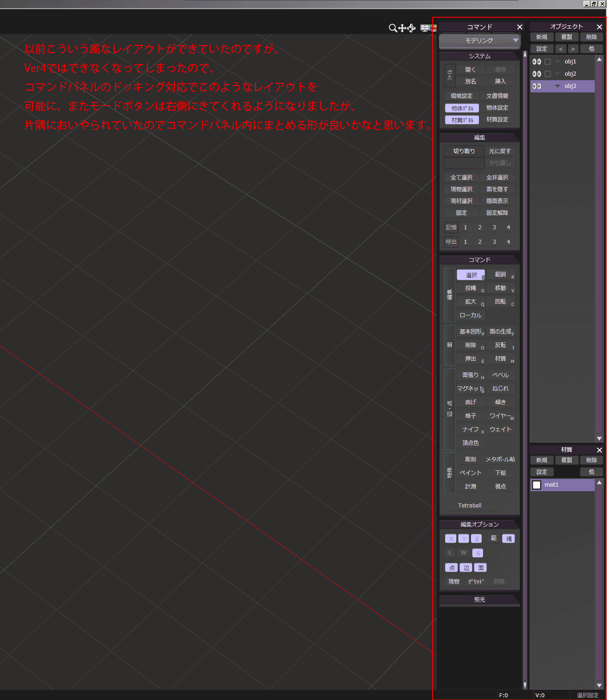
Task: Select obj2 row in object list
Action: 563,74
